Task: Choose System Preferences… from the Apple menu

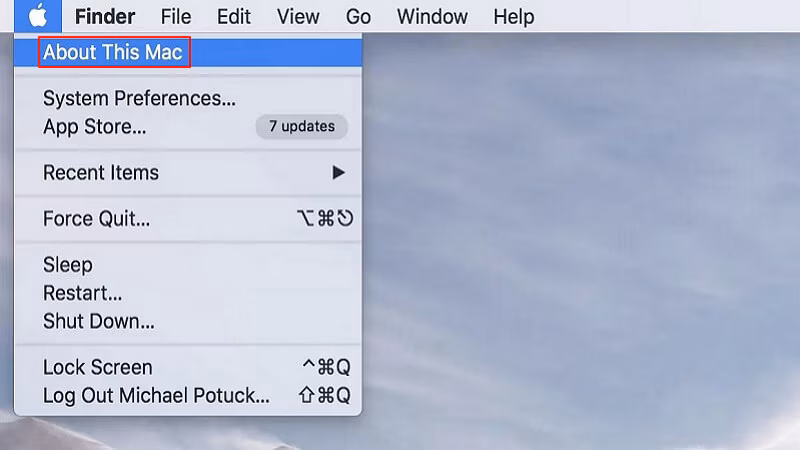Action: coord(188,98)
